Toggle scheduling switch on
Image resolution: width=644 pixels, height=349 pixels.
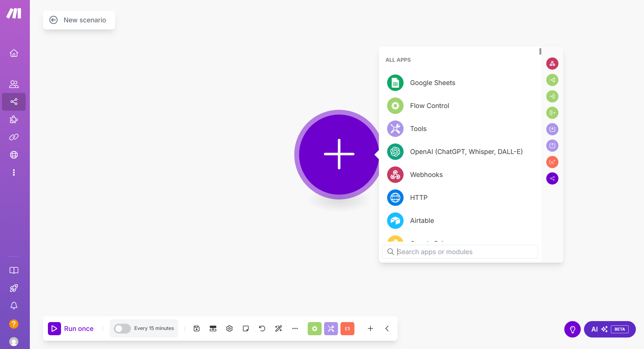(122, 329)
